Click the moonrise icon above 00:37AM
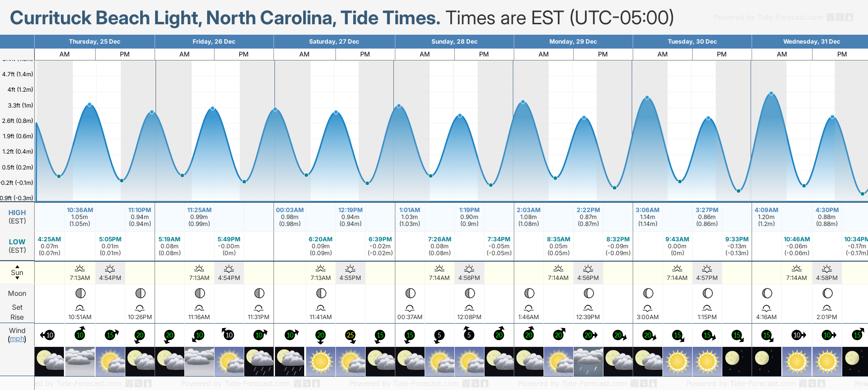 tap(410, 308)
